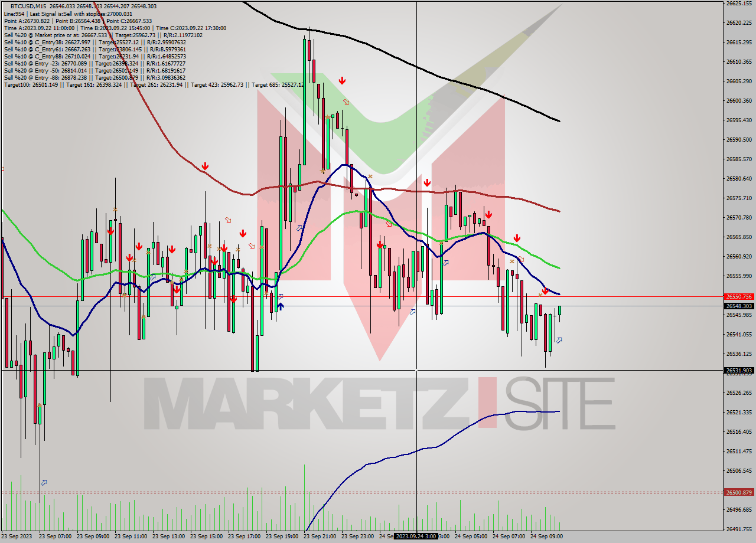
Task: Click the red 26500.879 target price tag
Action: [x=739, y=492]
